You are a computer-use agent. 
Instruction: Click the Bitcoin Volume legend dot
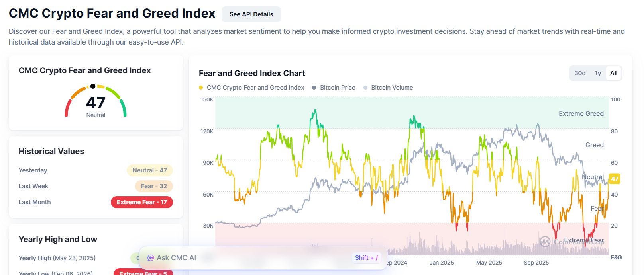365,87
